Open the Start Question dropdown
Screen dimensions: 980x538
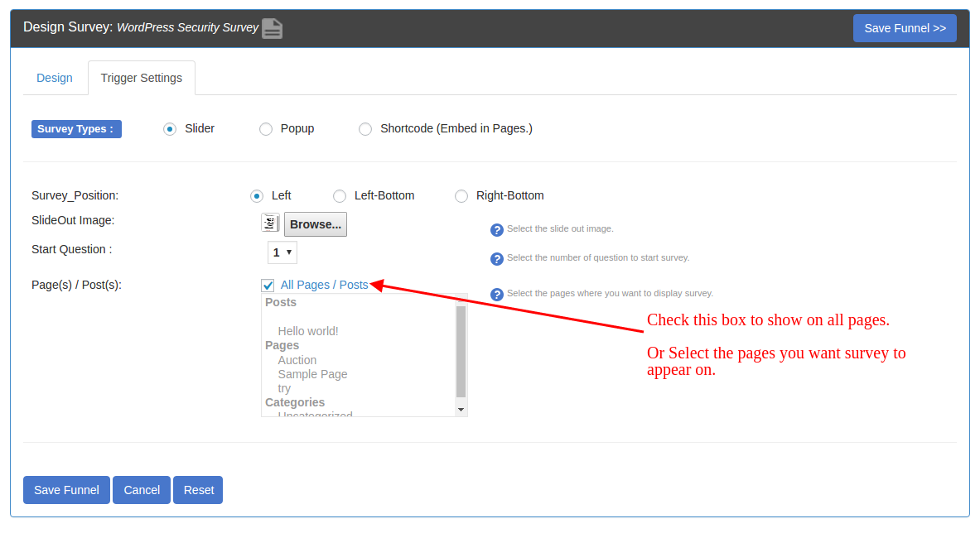coord(282,252)
